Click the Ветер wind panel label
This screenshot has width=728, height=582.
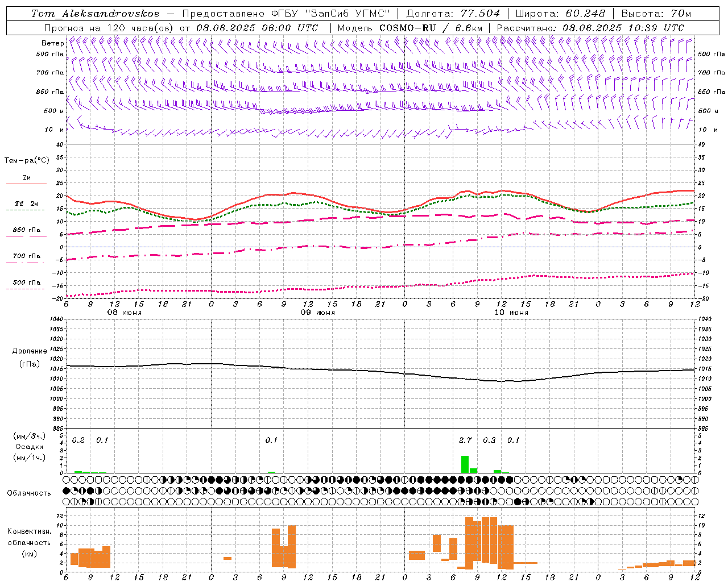pos(52,43)
